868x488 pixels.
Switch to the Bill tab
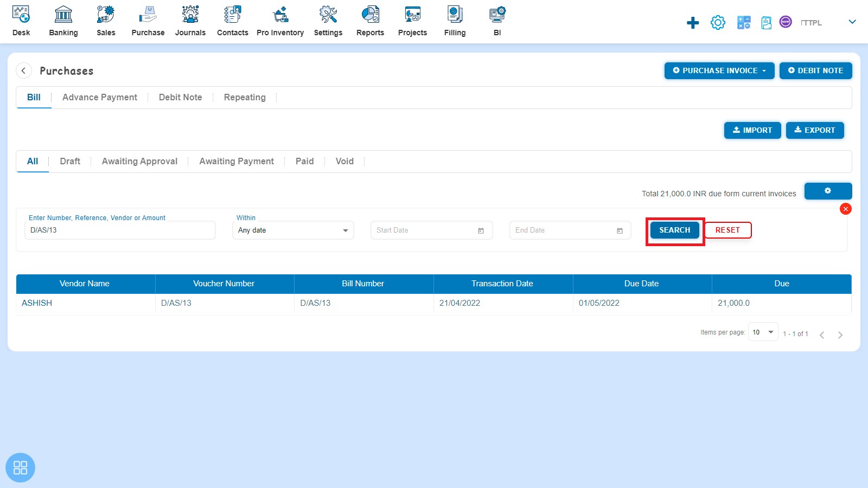point(34,98)
